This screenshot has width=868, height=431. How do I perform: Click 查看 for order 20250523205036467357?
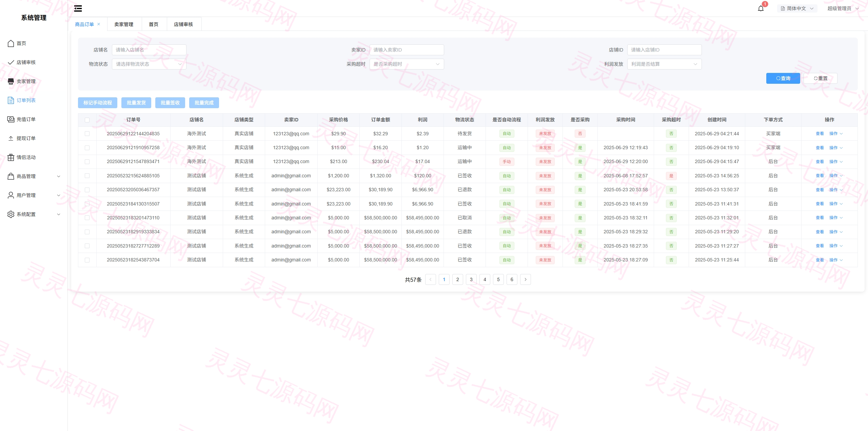[820, 190]
